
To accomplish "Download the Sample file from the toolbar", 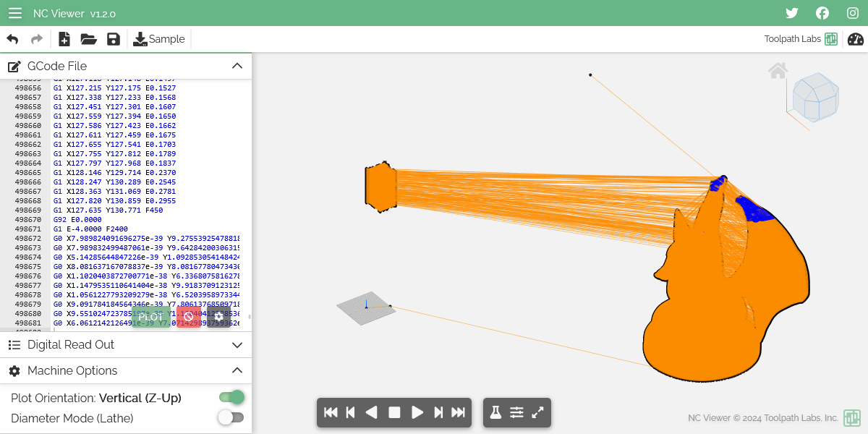I will point(158,39).
